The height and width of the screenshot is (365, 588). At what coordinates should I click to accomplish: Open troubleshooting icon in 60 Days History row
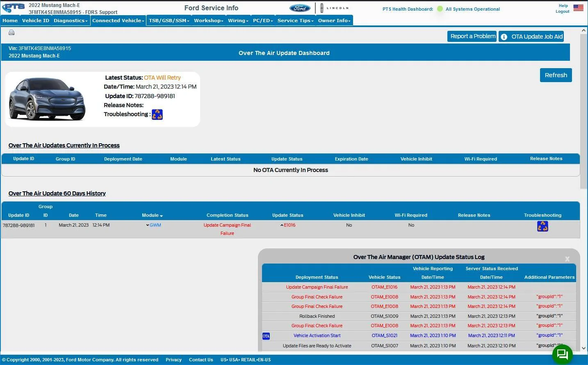click(x=542, y=226)
